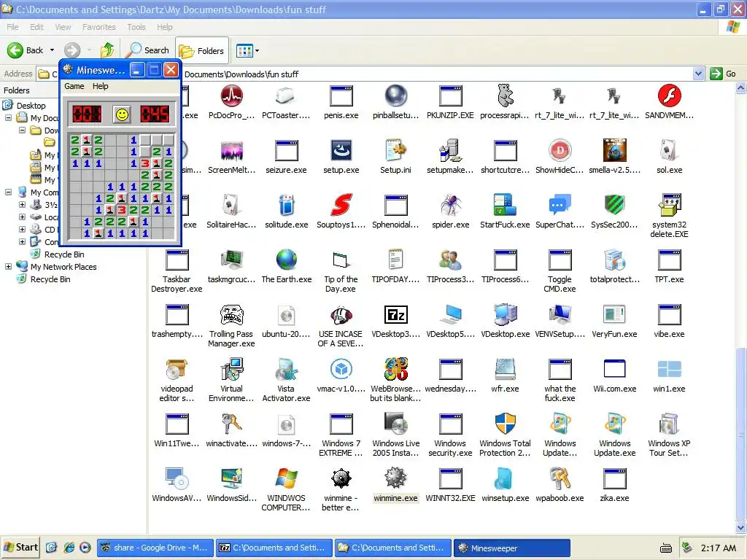Select the vmac-v1.0 cube icon
The height and width of the screenshot is (560, 747).
pyautogui.click(x=341, y=370)
